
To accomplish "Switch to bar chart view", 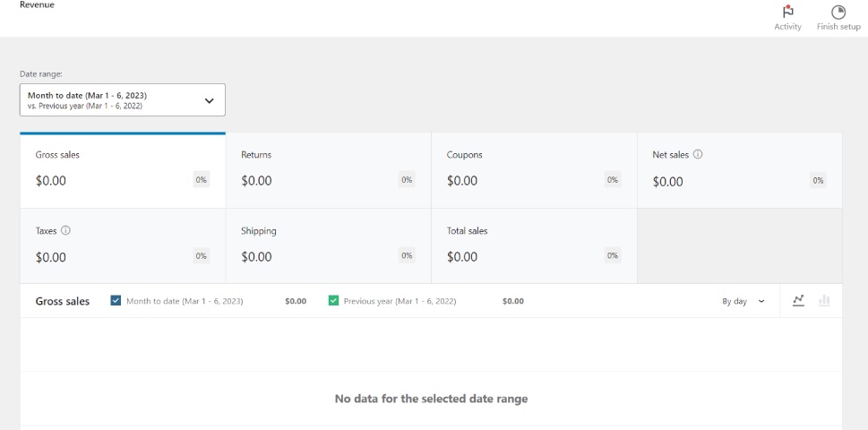I will [x=824, y=300].
